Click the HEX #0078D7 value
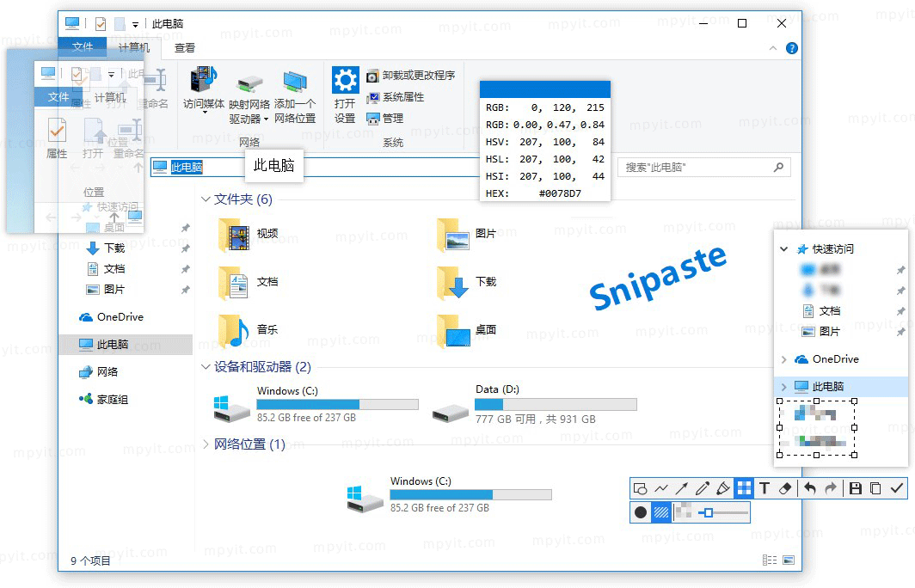 tap(560, 193)
